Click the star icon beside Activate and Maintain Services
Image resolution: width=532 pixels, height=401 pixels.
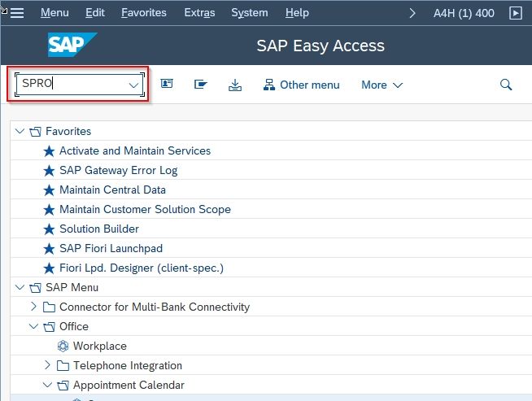click(x=49, y=151)
